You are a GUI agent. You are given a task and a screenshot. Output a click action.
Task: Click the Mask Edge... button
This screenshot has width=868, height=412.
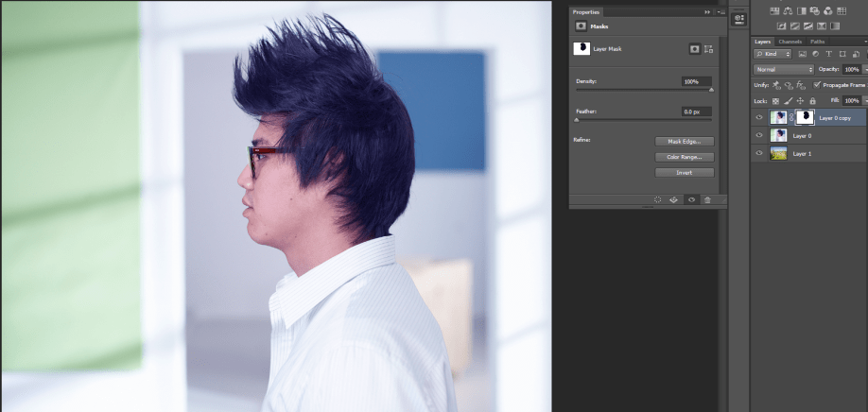[x=685, y=142]
